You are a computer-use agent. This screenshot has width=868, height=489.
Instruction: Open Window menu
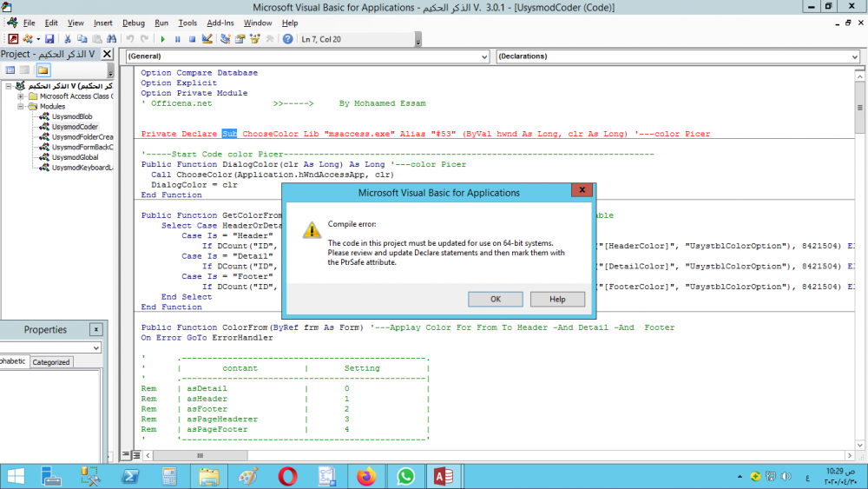(258, 23)
